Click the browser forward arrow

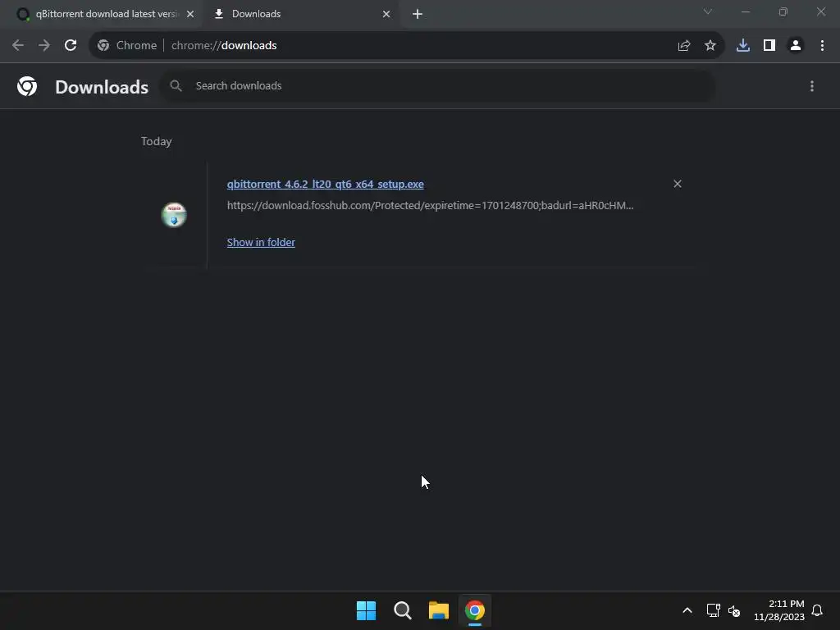pyautogui.click(x=44, y=46)
